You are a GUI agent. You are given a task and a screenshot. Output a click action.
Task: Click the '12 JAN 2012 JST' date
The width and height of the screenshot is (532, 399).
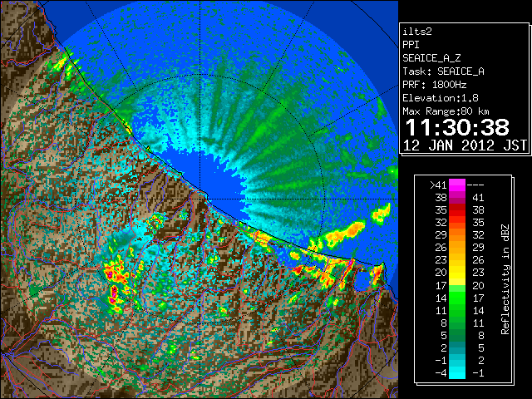click(465, 145)
